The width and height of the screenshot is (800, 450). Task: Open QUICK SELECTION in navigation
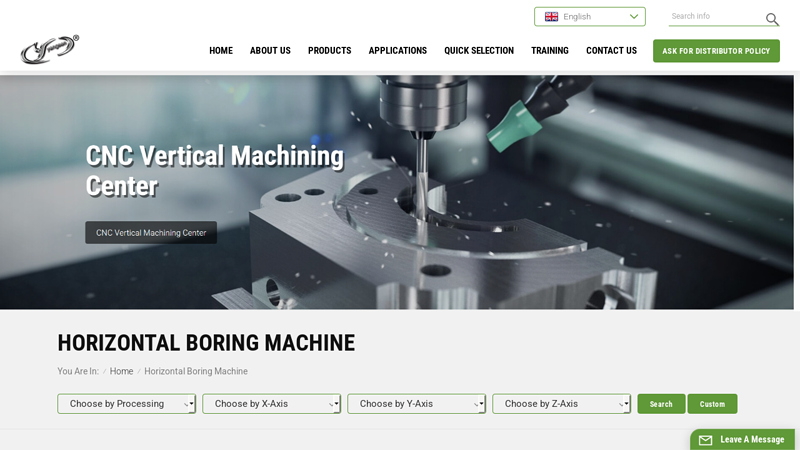pyautogui.click(x=479, y=51)
